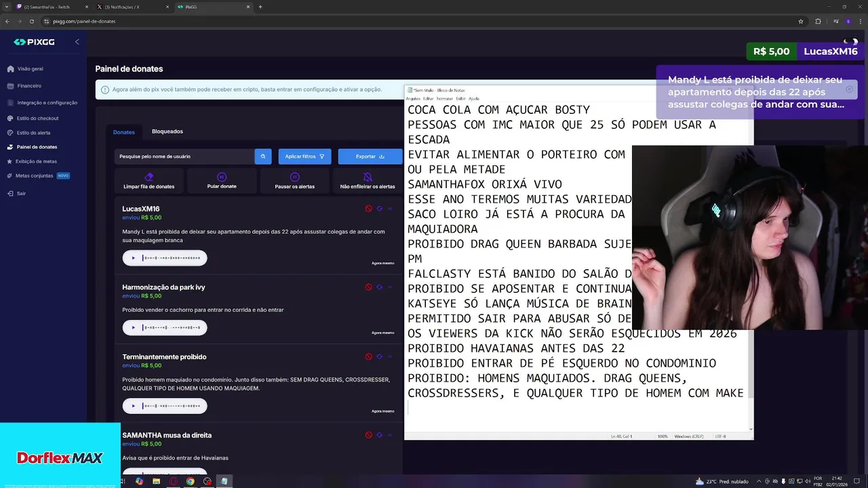Open Exibição de metas page
Viewport: 868px width, 488px height.
click(32, 161)
